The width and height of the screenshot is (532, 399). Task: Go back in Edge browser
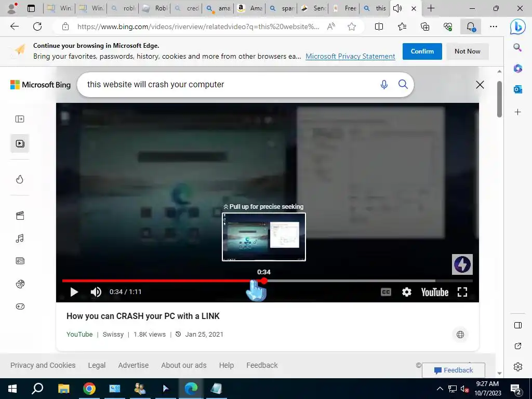[x=14, y=26]
